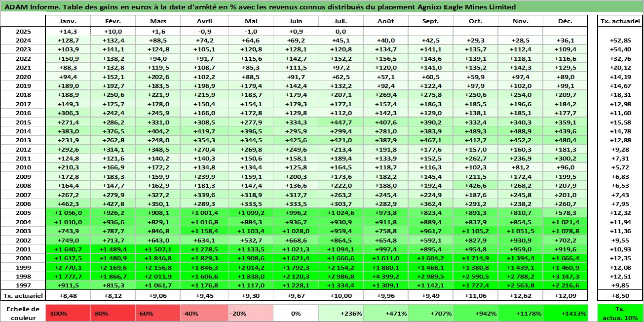Click the 'Janv.' column header
Image resolution: width=644 pixels, height=322 pixels.
click(68, 21)
